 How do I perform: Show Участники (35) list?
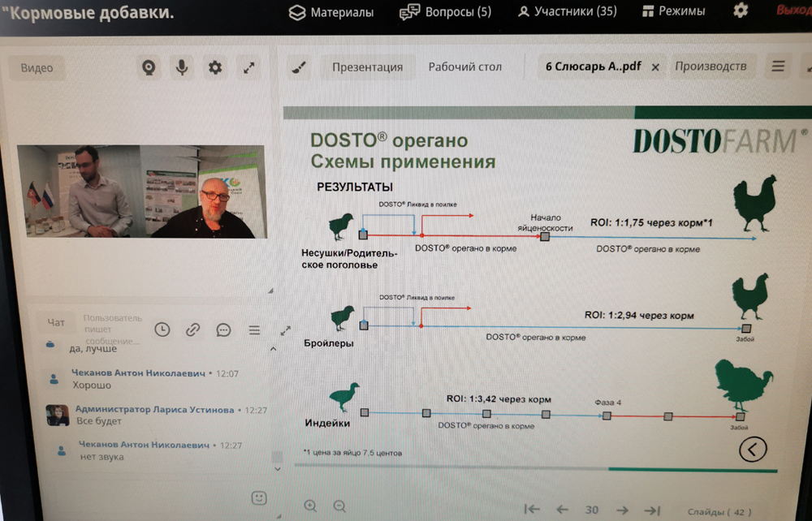coord(568,11)
